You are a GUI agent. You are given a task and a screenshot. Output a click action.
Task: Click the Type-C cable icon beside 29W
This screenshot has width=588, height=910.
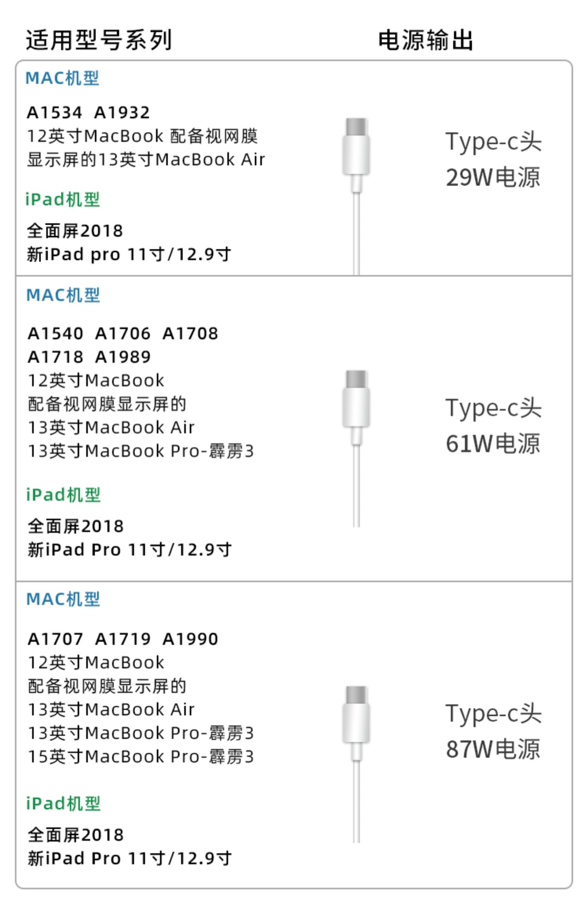tap(356, 196)
